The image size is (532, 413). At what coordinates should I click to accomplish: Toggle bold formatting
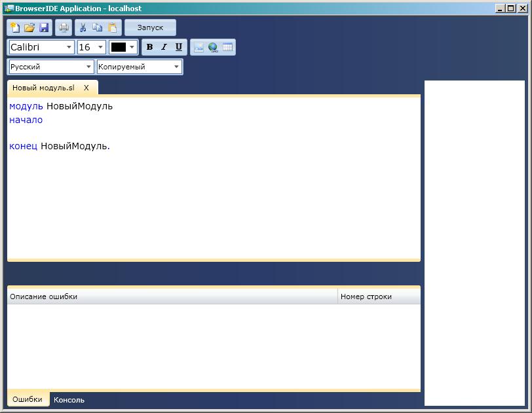pos(149,47)
